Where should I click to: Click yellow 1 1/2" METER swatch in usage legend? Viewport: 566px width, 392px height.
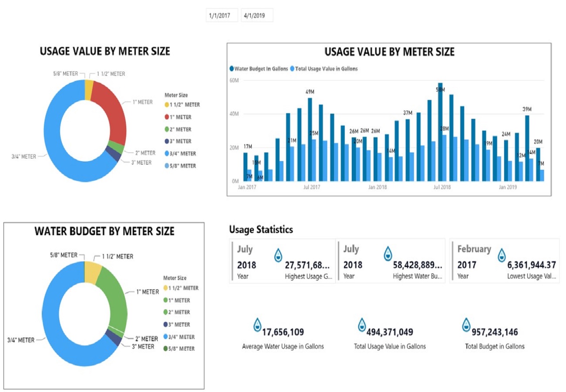(167, 105)
